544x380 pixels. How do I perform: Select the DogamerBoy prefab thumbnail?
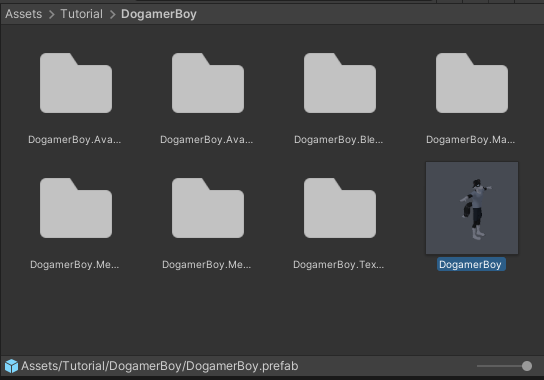(x=472, y=208)
